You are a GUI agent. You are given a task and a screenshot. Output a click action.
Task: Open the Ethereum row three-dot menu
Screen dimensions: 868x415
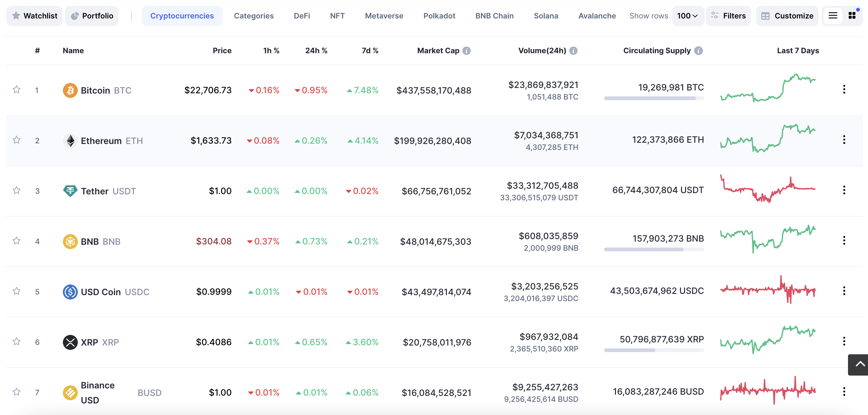[x=844, y=140]
